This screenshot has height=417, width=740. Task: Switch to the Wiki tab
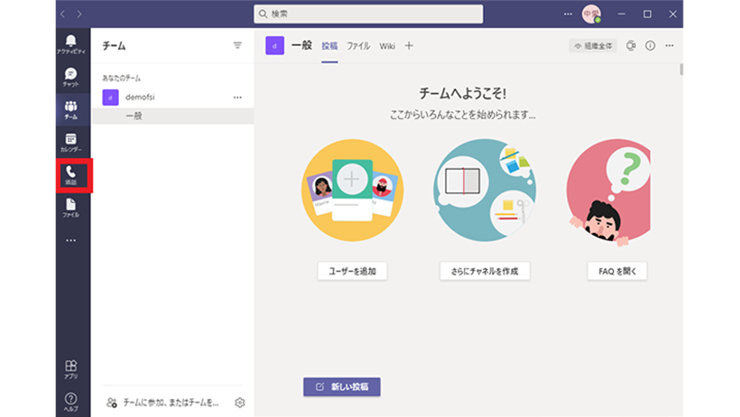click(x=387, y=46)
